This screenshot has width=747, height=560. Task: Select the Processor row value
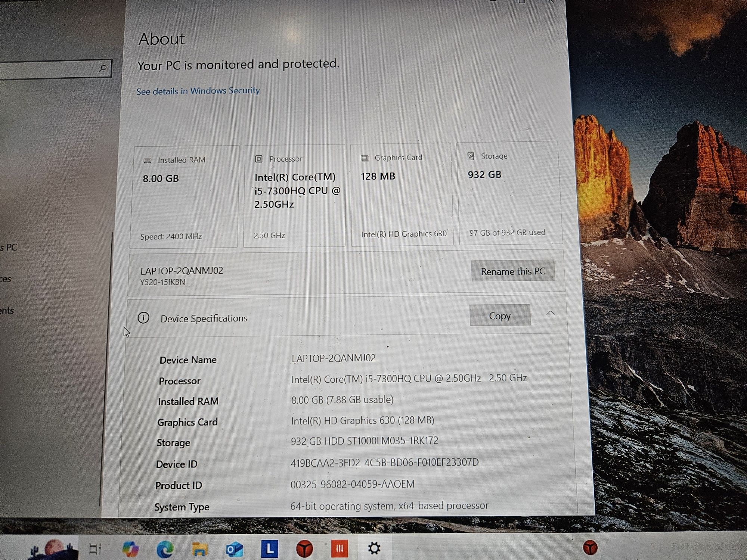point(409,379)
